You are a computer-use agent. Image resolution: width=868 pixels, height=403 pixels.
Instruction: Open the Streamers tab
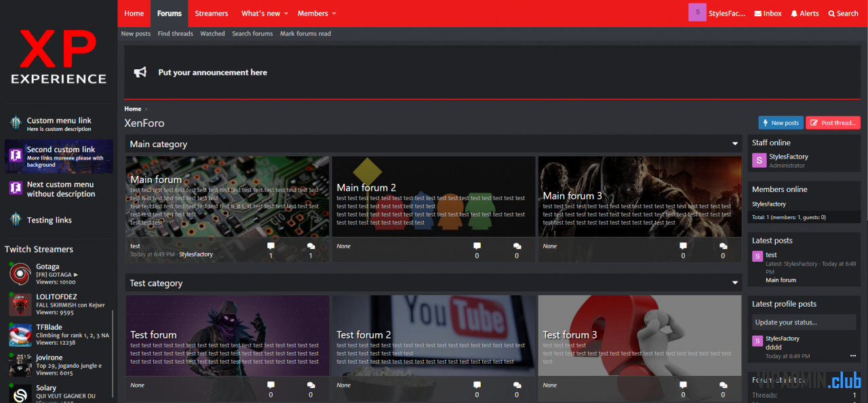(212, 14)
